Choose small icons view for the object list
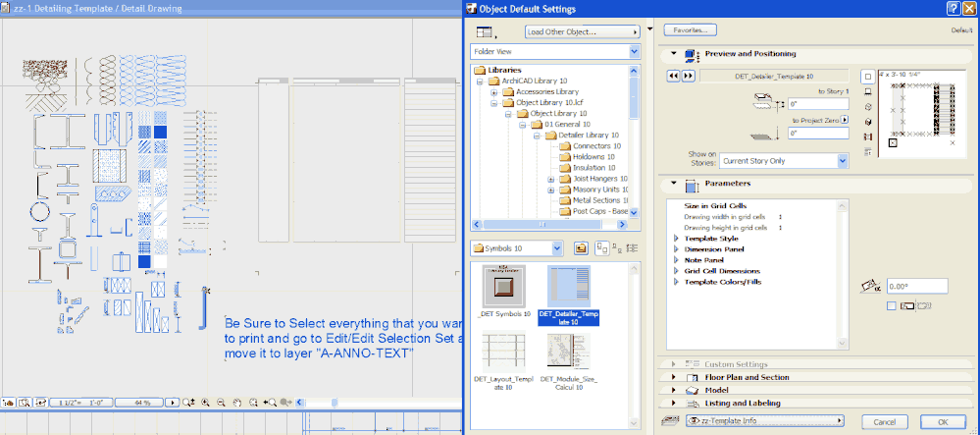980x435 pixels. (x=616, y=248)
